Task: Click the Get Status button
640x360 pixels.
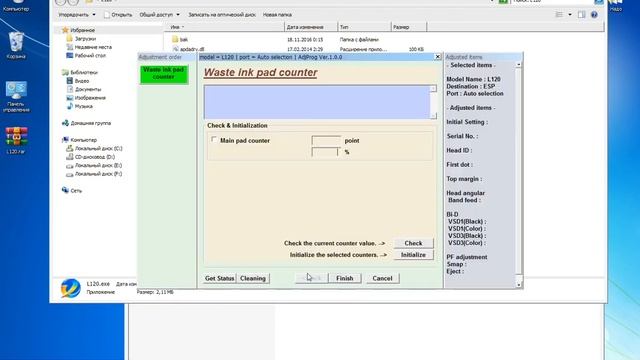Action: (220, 278)
